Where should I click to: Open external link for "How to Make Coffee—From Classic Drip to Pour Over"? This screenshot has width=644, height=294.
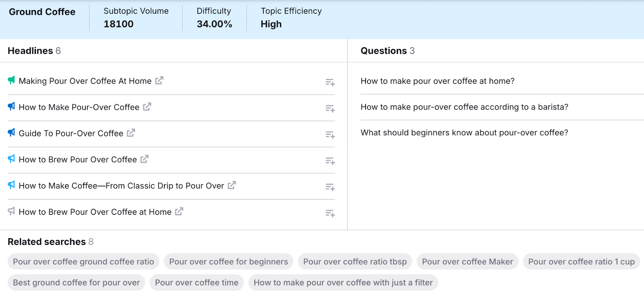coord(231,185)
